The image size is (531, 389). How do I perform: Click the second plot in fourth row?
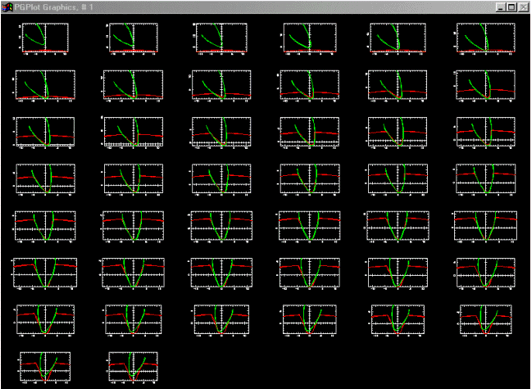[x=133, y=179]
